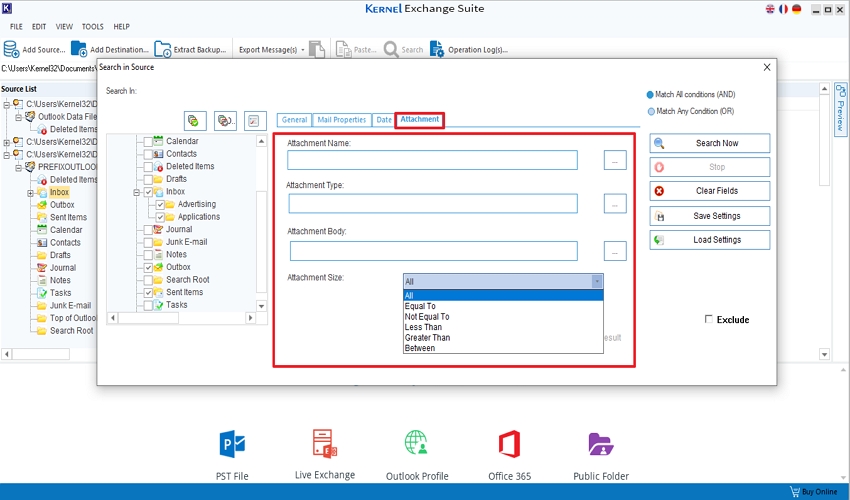This screenshot has width=850, height=500.
Task: Click the Extract Backup toolbar icon
Action: (163, 49)
